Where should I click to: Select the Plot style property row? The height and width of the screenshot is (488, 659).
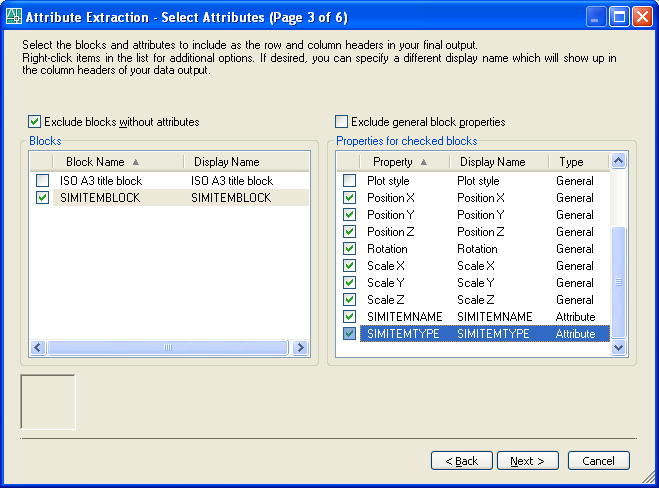[475, 181]
